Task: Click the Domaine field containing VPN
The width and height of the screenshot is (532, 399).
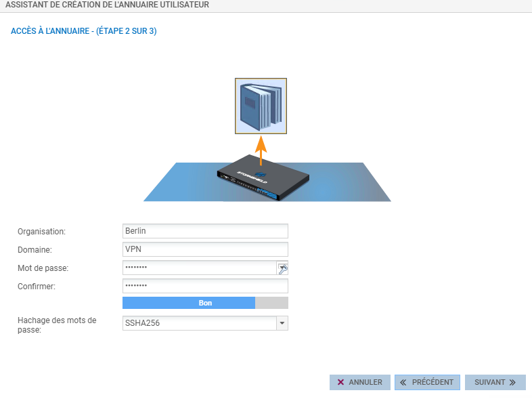Action: click(205, 249)
